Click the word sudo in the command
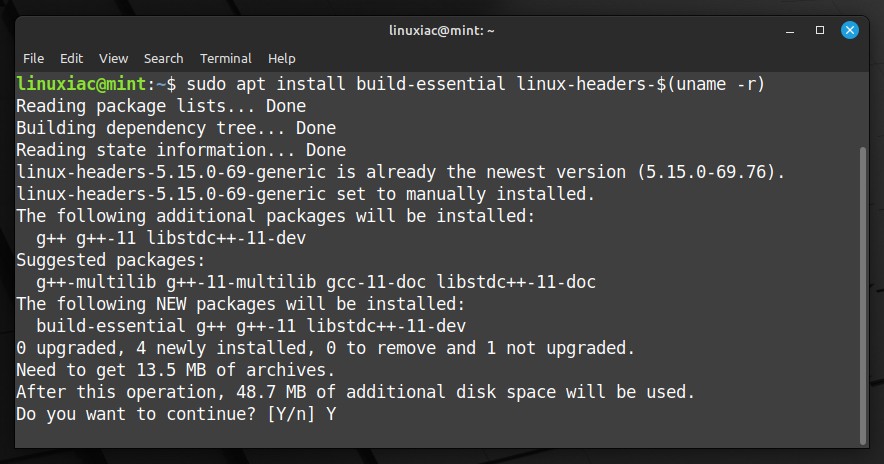The image size is (884, 464). (x=206, y=84)
